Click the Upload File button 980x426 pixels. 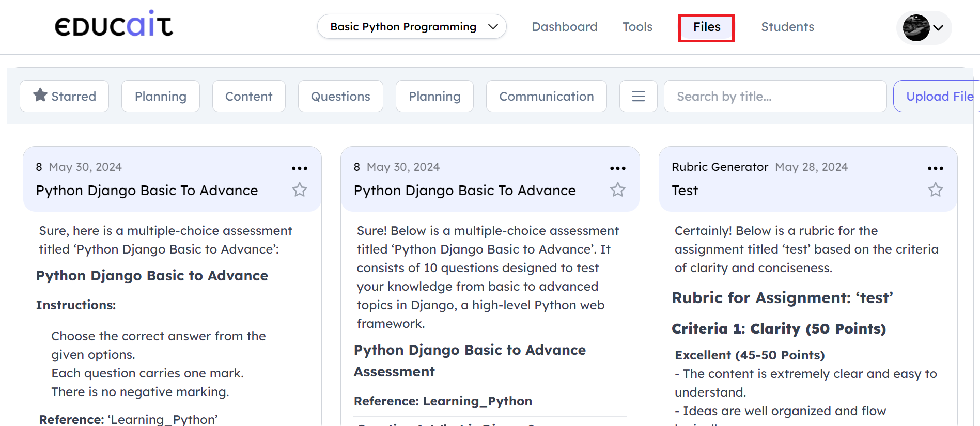pos(939,96)
